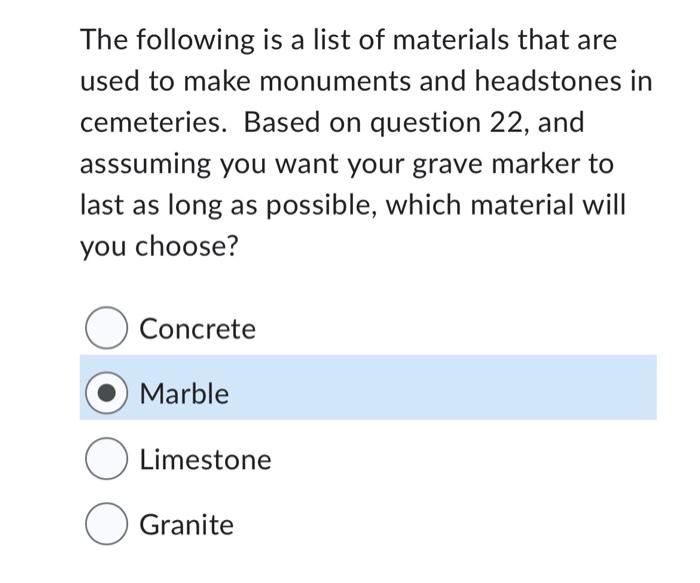Click the word cemeteries in the question
The width and height of the screenshot is (700, 583).
(x=151, y=122)
